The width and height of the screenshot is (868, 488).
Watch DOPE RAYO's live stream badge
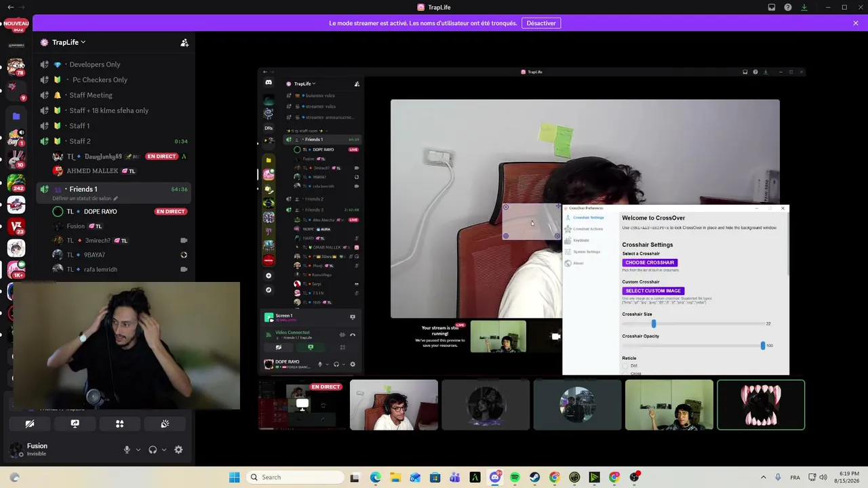170,211
